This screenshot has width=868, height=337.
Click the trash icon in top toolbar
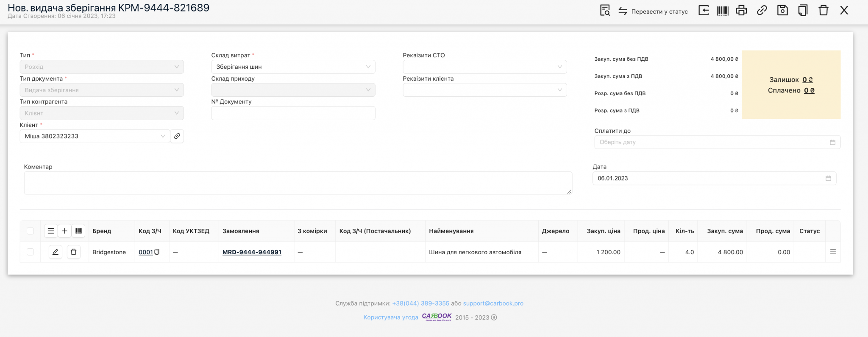tap(823, 11)
